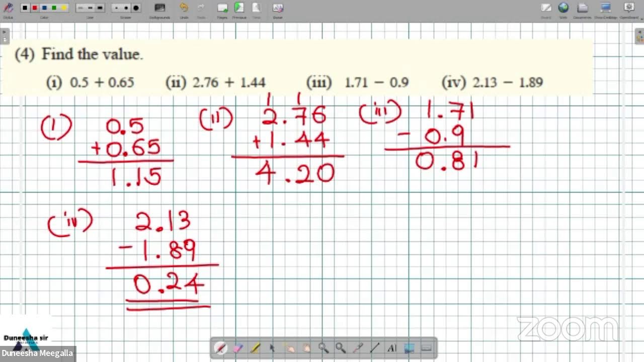Choose medium line width

coord(90,8)
